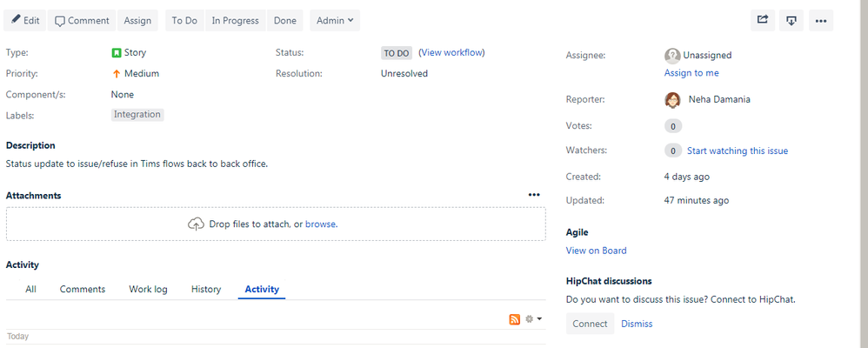This screenshot has width=868, height=348.
Task: Open Attachments options ellipsis menu
Action: coord(534,195)
